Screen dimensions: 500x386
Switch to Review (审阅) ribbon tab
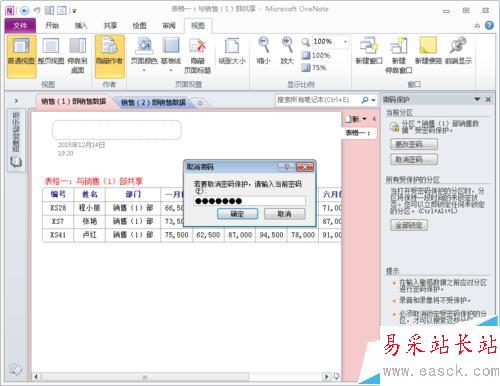[169, 26]
